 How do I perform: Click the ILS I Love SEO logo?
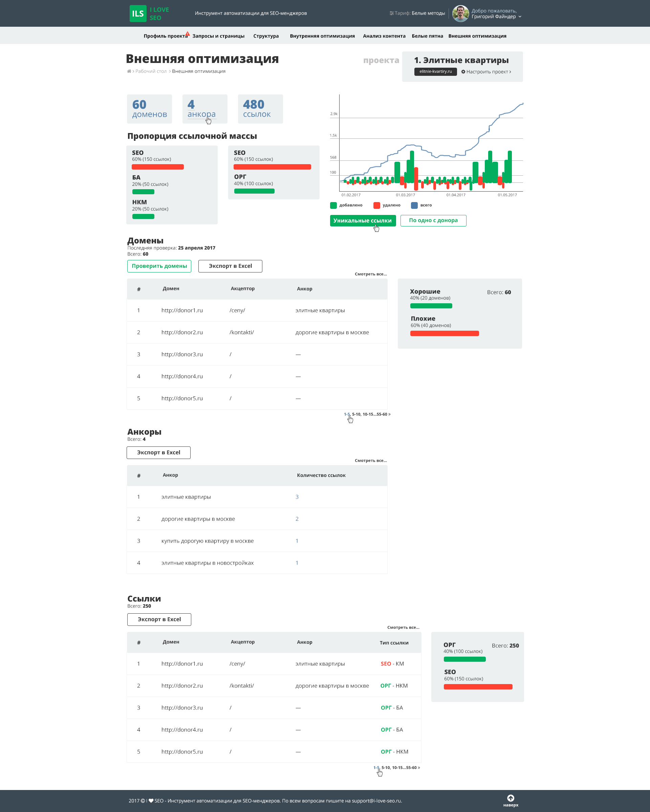(x=149, y=14)
